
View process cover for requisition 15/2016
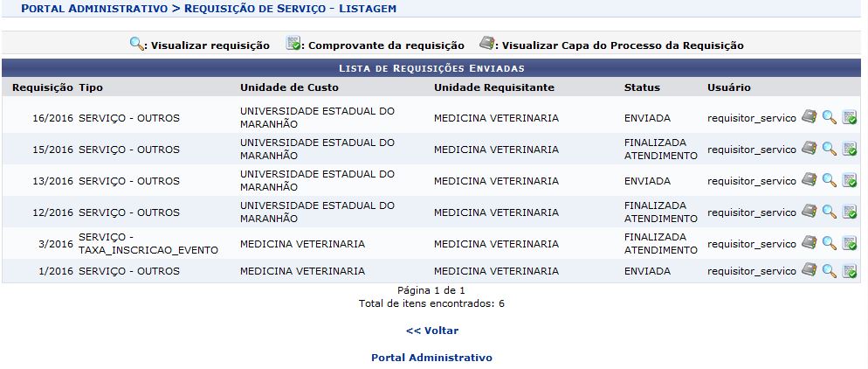[x=809, y=150]
